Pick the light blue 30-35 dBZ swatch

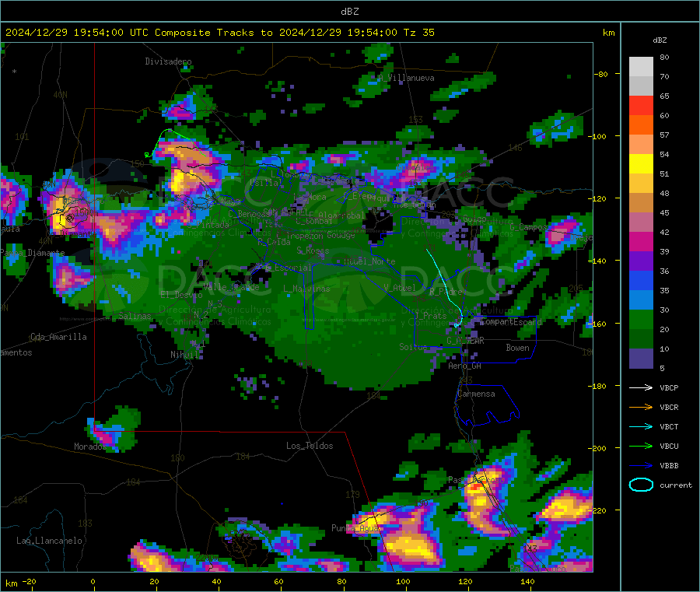click(x=641, y=300)
